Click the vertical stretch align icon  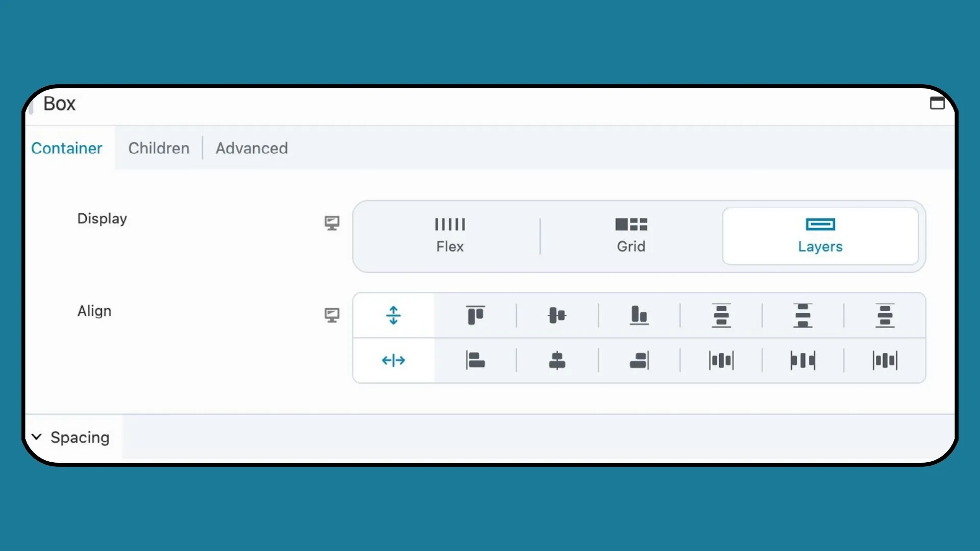pyautogui.click(x=393, y=315)
